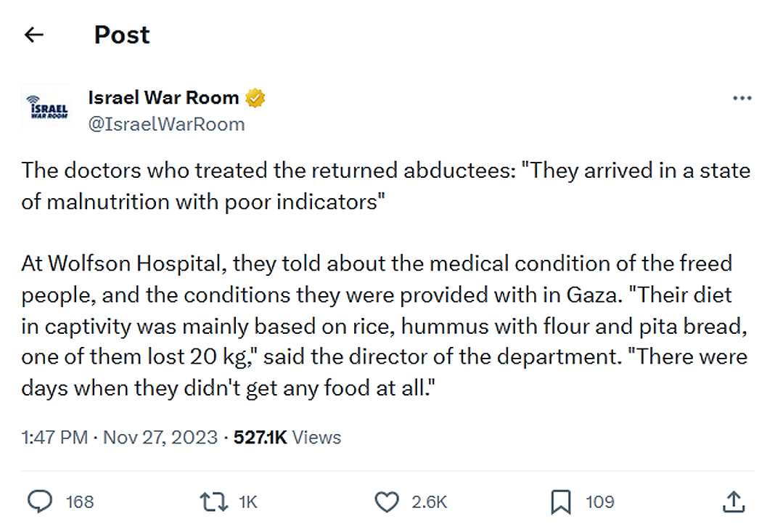Bookmark this post with the bookmark icon
775x532 pixels.
561,502
